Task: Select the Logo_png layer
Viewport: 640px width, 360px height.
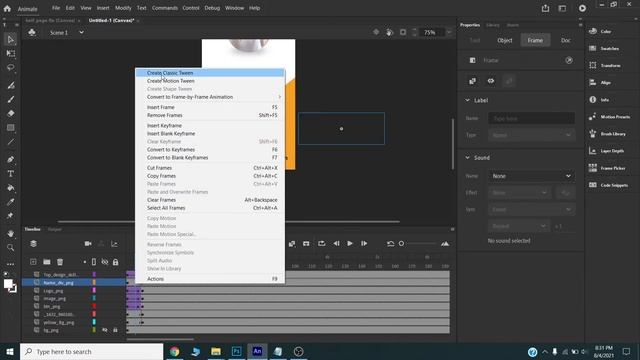Action: coord(53,291)
